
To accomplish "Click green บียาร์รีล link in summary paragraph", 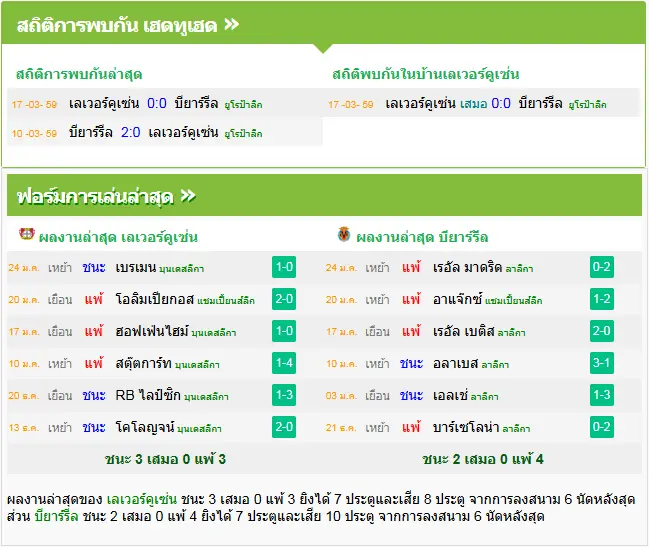I will [56, 516].
